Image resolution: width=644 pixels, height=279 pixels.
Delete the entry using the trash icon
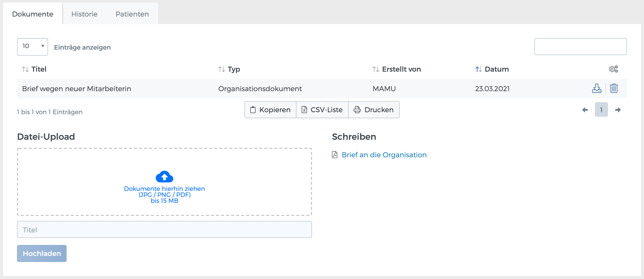pos(613,88)
